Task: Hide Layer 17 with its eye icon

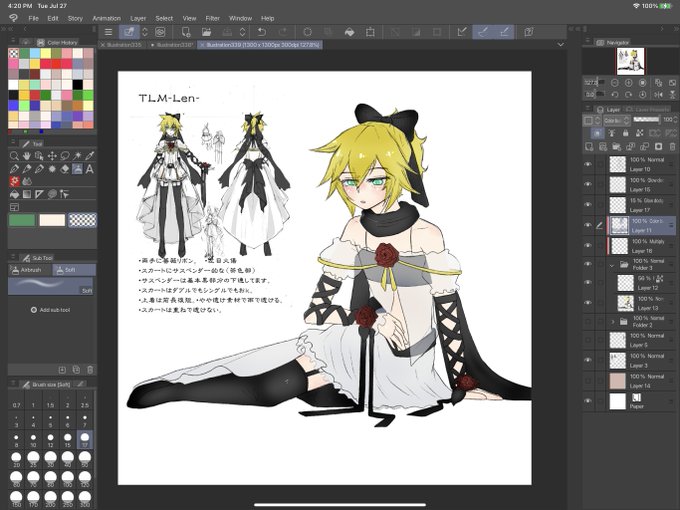Action: [x=588, y=204]
